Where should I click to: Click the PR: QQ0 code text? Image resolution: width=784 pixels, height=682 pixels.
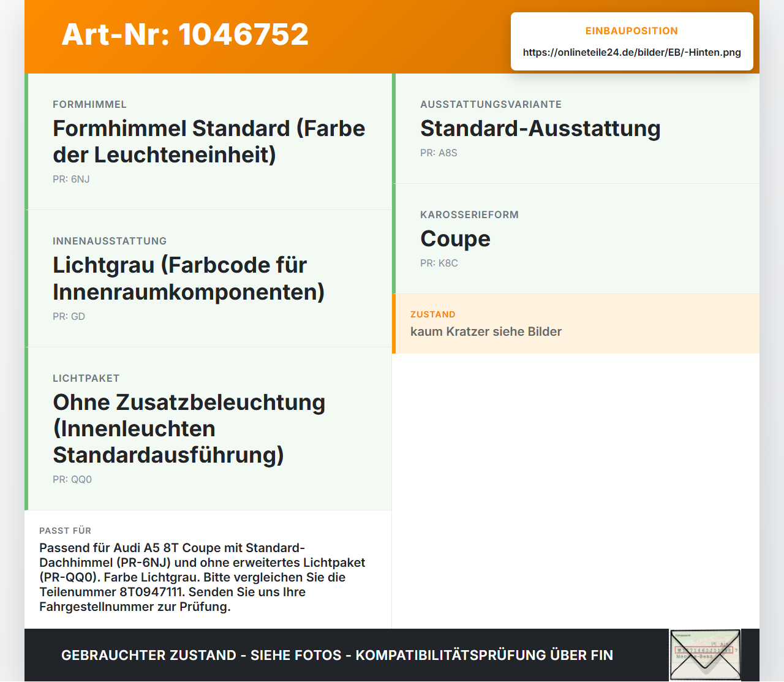(x=72, y=479)
